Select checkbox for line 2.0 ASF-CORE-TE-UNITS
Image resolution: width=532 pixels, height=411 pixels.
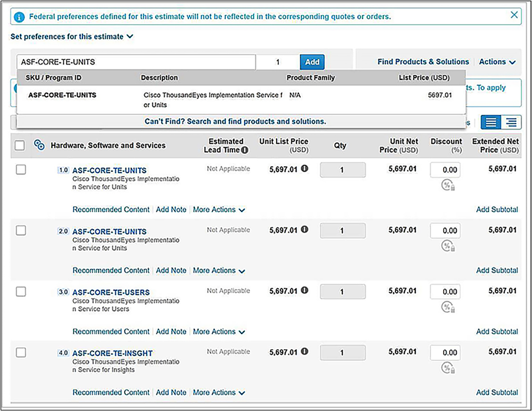point(21,230)
